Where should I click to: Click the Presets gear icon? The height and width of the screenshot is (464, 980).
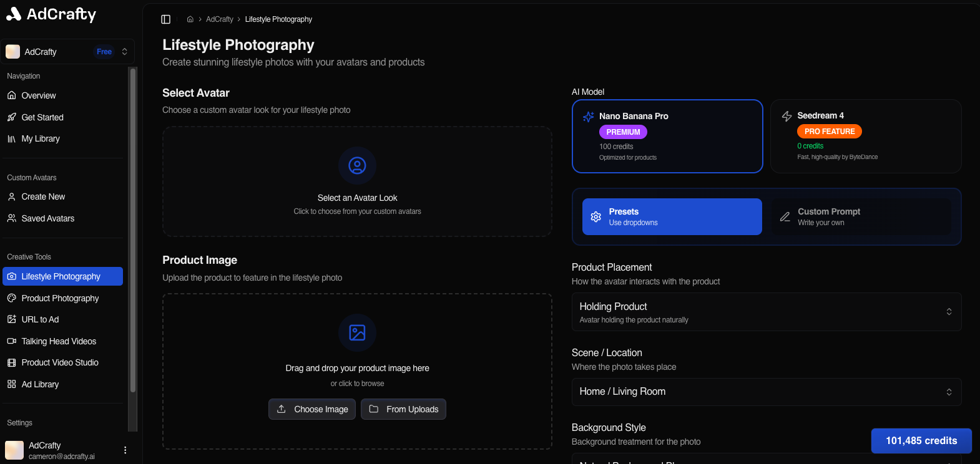[x=596, y=217]
